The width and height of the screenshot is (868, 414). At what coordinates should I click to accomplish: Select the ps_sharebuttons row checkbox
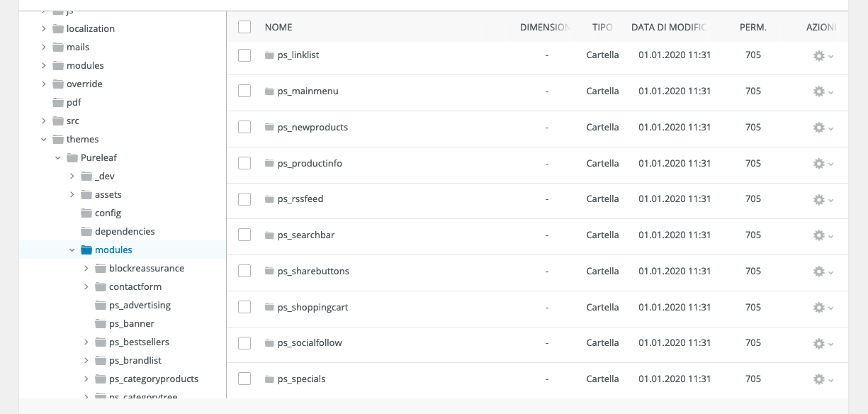[244, 271]
